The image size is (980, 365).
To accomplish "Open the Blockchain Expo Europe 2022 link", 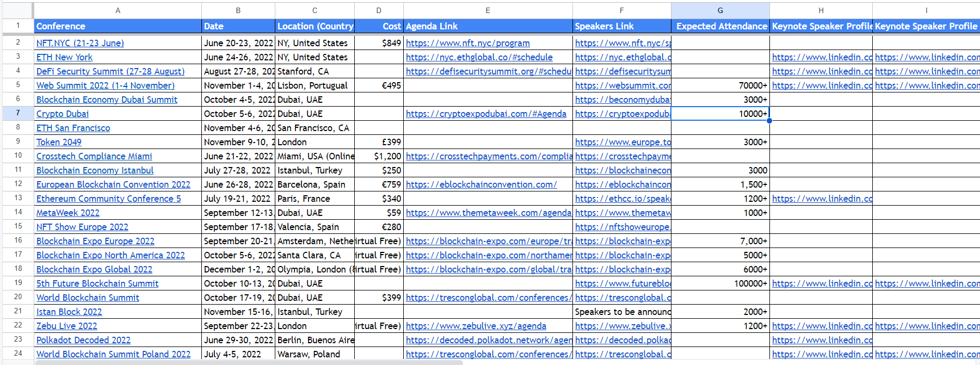I will 95,241.
